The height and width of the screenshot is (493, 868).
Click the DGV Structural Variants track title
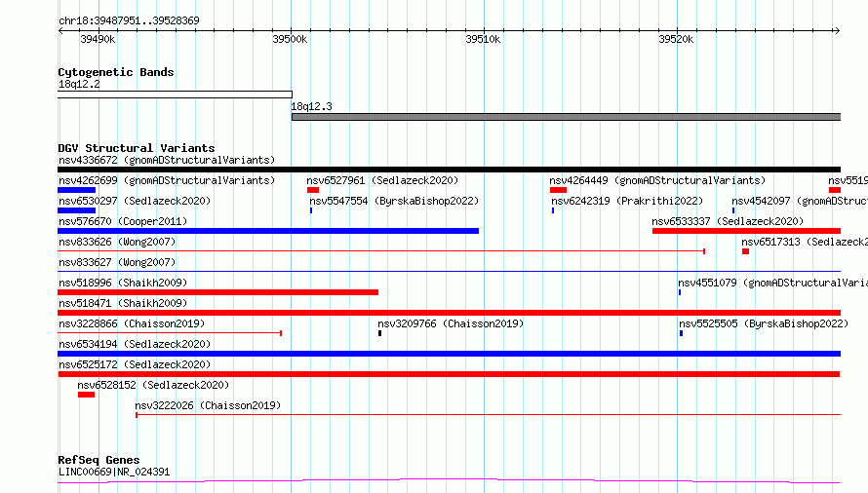pos(137,148)
